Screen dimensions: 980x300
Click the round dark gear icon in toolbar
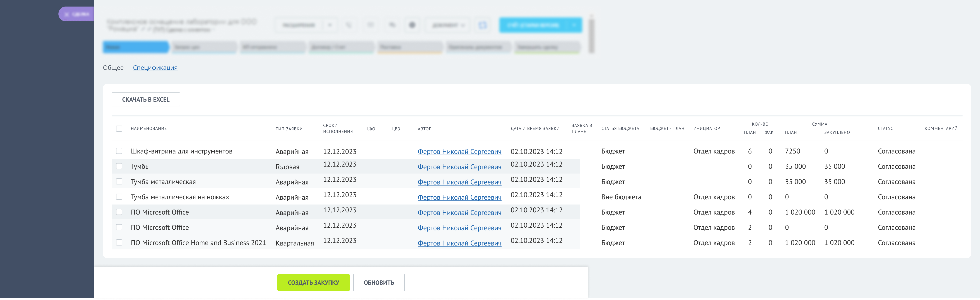pyautogui.click(x=412, y=25)
